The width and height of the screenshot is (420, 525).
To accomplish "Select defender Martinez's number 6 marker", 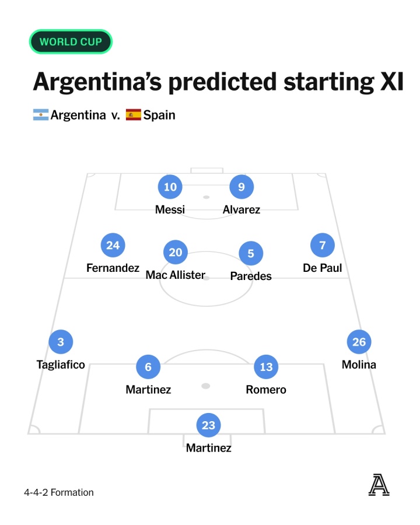I will click(x=148, y=367).
